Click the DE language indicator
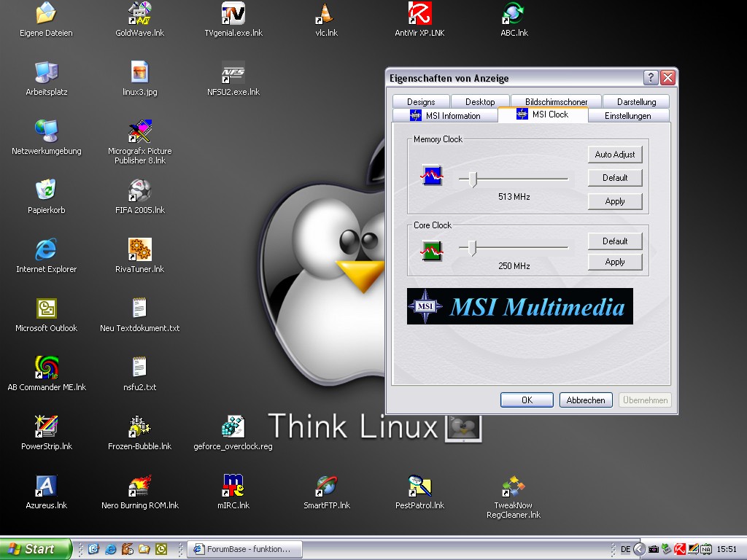The image size is (747, 560). (x=625, y=549)
